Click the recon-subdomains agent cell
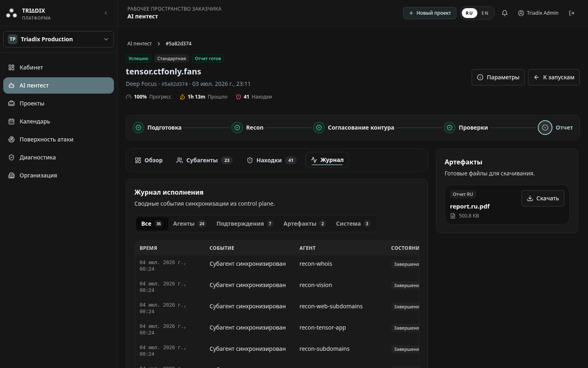588x368 pixels. click(324, 349)
